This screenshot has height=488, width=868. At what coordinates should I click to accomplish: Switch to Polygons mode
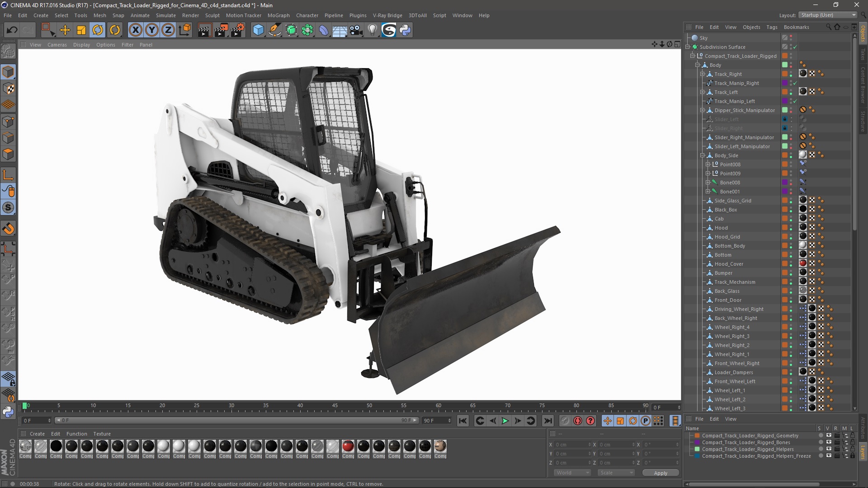pyautogui.click(x=8, y=154)
